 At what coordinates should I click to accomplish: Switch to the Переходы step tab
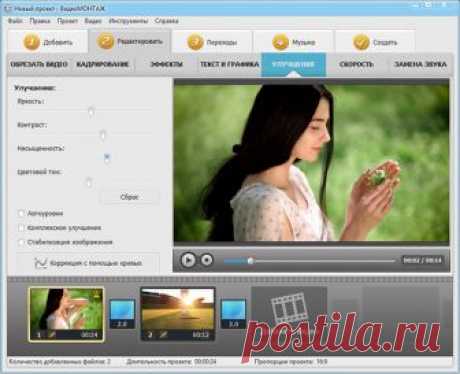point(212,42)
